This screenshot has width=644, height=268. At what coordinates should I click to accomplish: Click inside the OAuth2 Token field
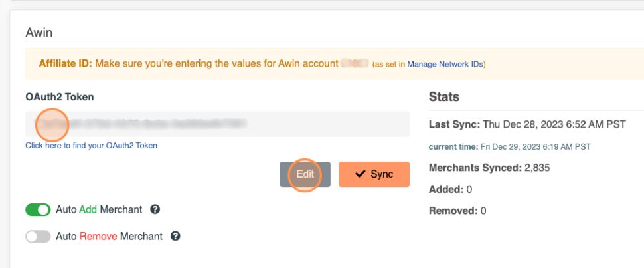coord(217,124)
